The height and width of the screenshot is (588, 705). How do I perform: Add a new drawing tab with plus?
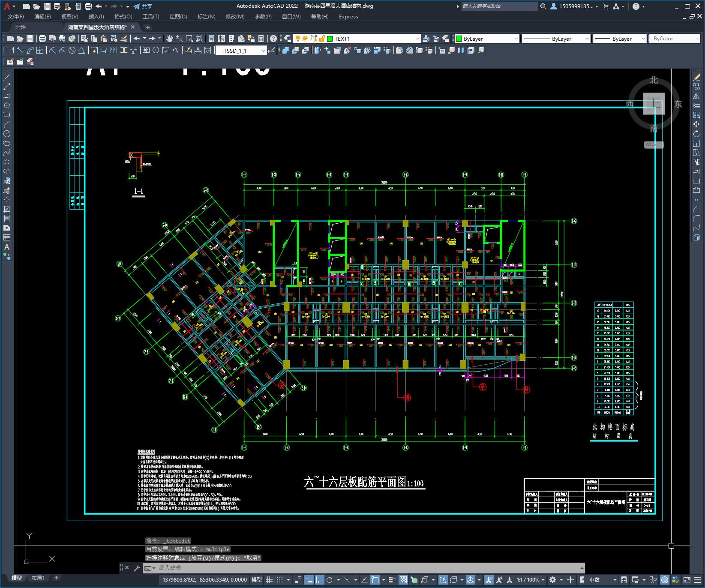(x=148, y=27)
